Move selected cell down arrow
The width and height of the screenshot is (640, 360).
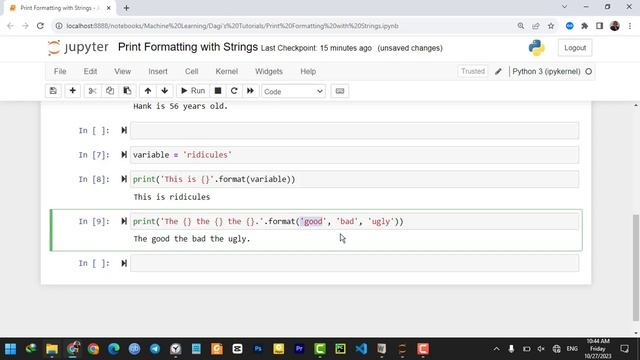pyautogui.click(x=164, y=91)
